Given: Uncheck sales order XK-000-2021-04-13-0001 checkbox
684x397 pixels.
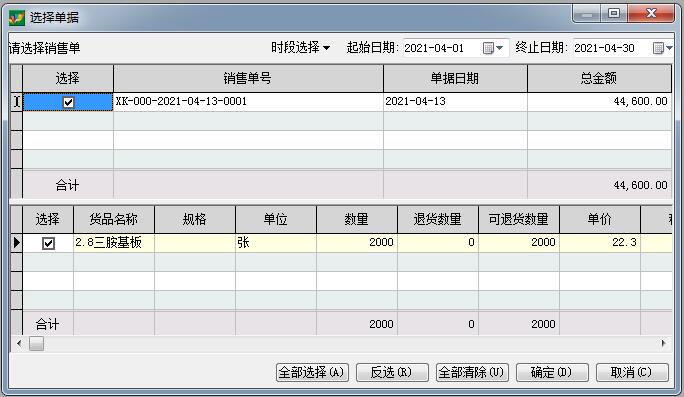Looking at the screenshot, I should [x=68, y=102].
